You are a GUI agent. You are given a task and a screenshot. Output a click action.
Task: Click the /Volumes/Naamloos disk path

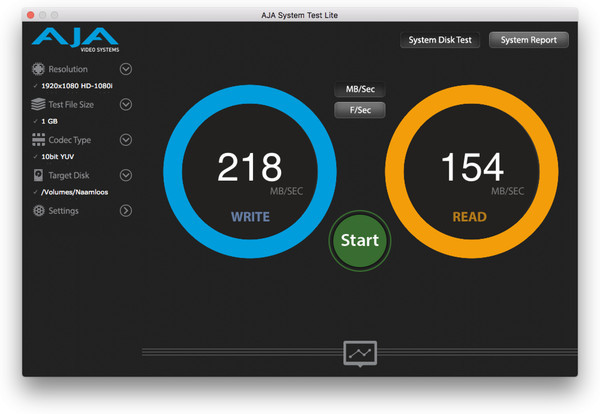pyautogui.click(x=75, y=192)
